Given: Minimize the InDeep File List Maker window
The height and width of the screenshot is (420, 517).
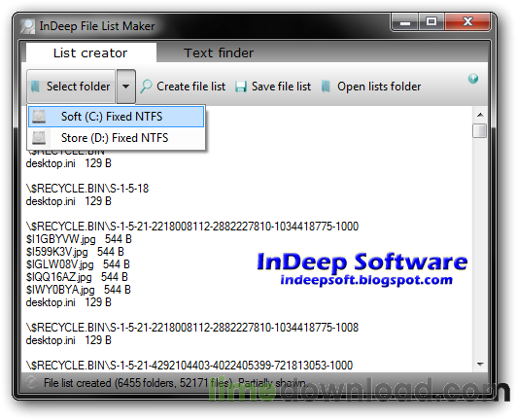Looking at the screenshot, I should pos(405,22).
